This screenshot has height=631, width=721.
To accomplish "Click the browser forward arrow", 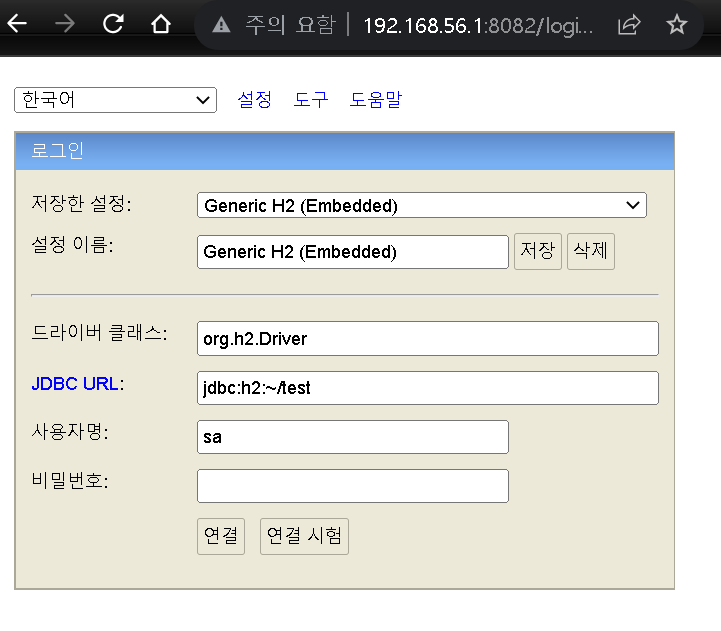I will pos(65,23).
